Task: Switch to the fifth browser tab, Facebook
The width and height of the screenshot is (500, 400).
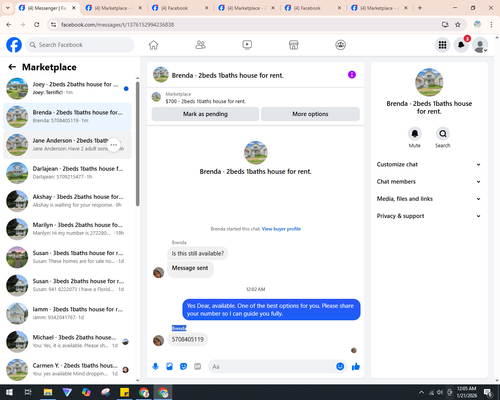Action: (x=313, y=8)
